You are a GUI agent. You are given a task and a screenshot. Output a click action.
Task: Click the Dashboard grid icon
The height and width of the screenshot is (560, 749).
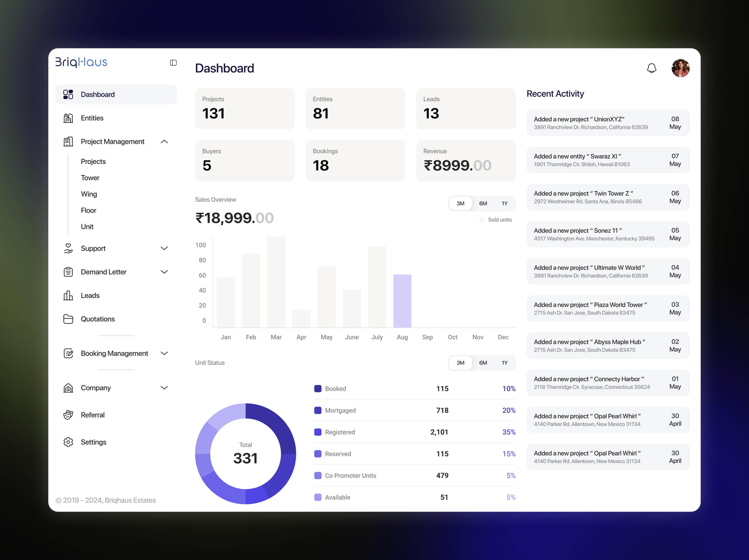(68, 94)
